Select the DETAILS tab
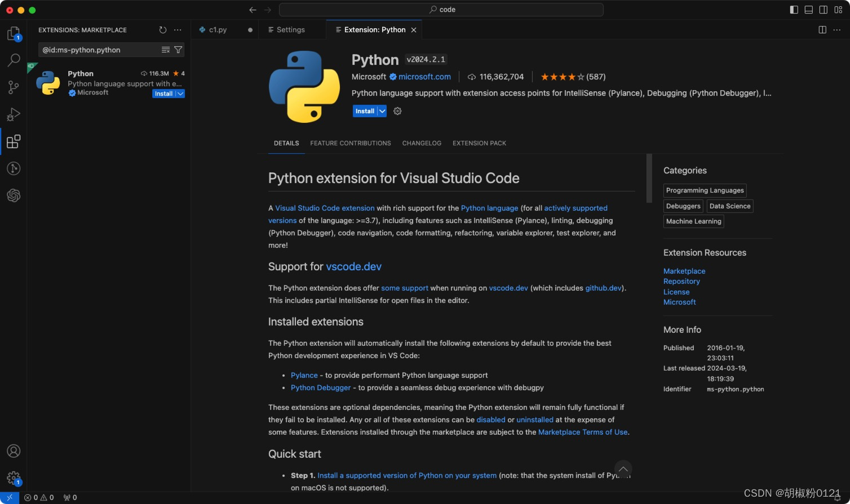Screen dimensions: 850x504 286,143
